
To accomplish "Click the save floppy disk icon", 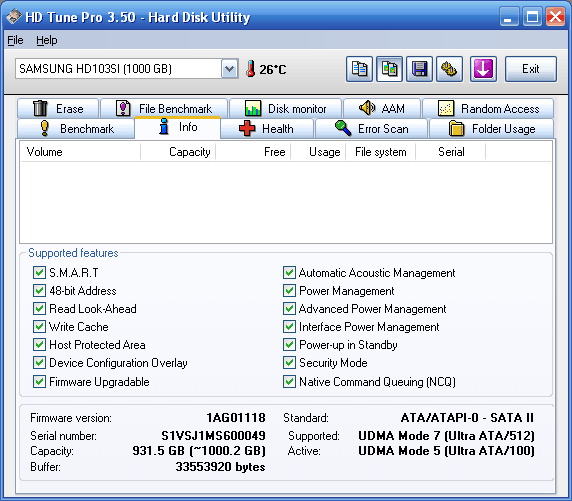I will click(419, 69).
